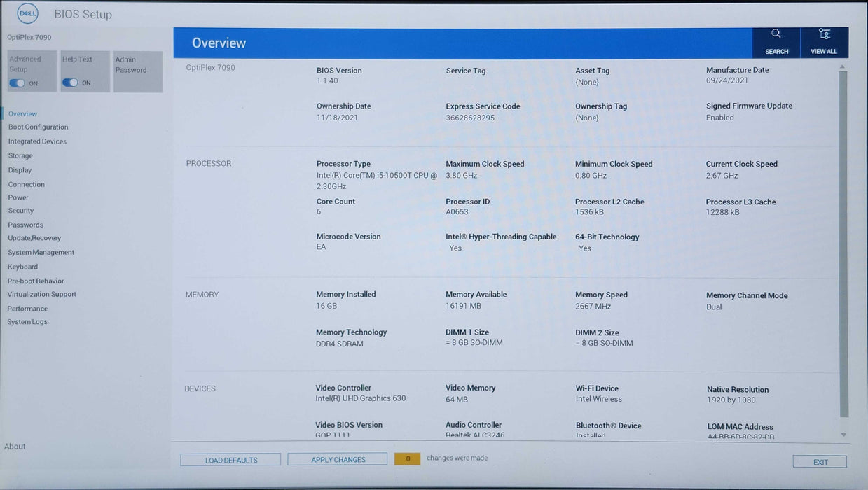Select the Security menu item
868x490 pixels.
coord(21,211)
